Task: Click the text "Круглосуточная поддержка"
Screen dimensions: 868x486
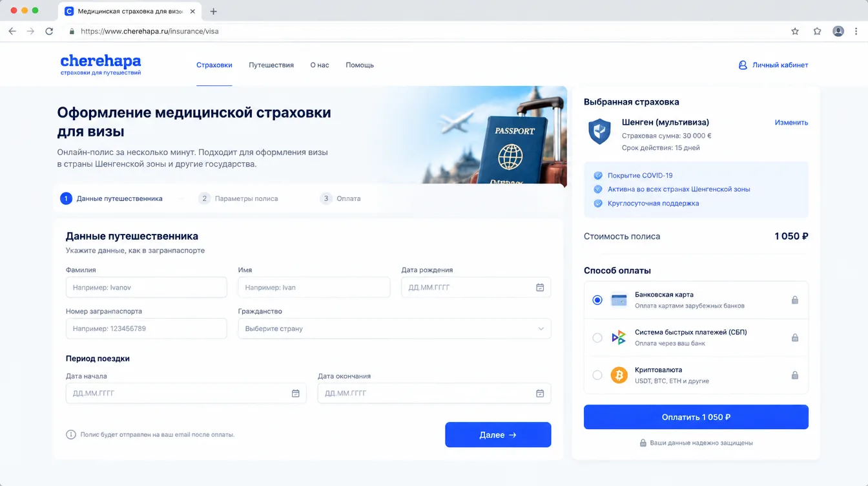Action: (x=653, y=203)
